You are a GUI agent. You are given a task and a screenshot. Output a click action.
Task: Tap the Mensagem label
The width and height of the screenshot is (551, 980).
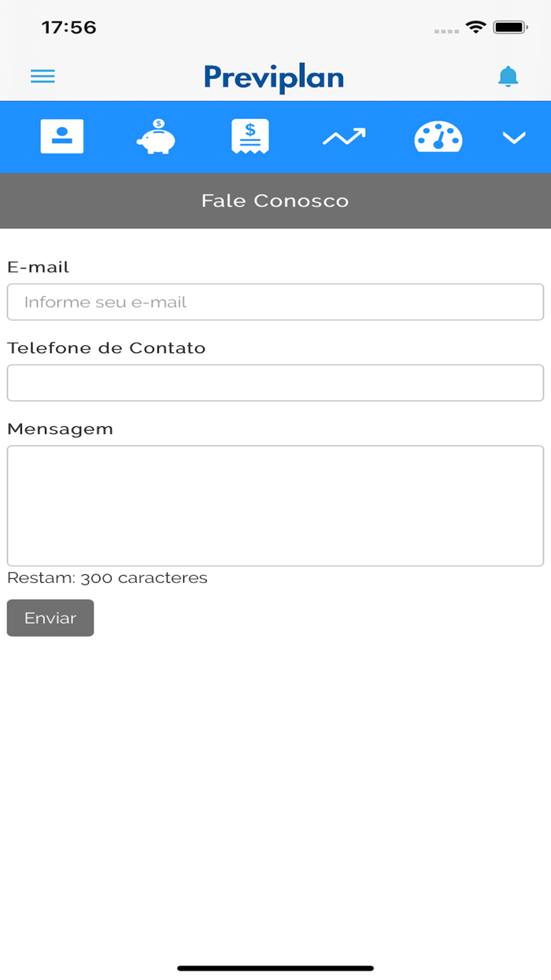(x=60, y=429)
